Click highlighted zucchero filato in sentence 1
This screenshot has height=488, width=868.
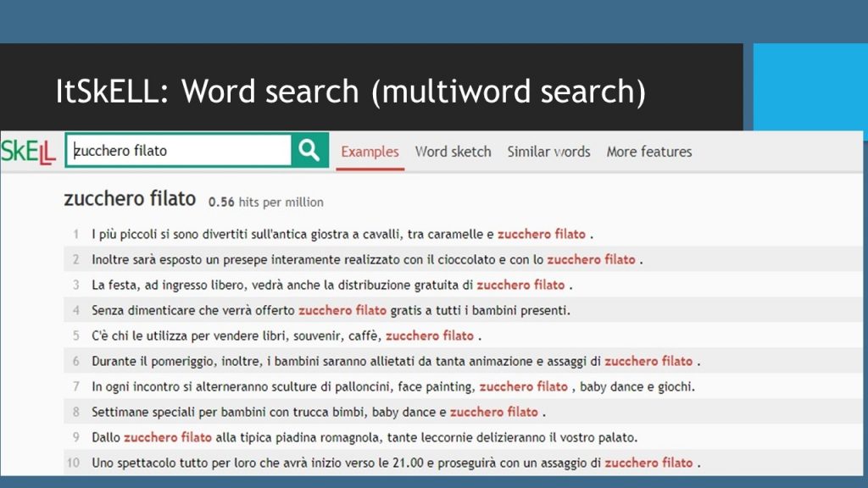pos(541,234)
